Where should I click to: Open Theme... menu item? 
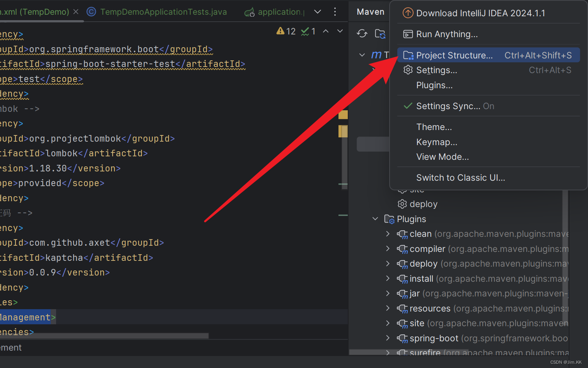tap(488, 127)
